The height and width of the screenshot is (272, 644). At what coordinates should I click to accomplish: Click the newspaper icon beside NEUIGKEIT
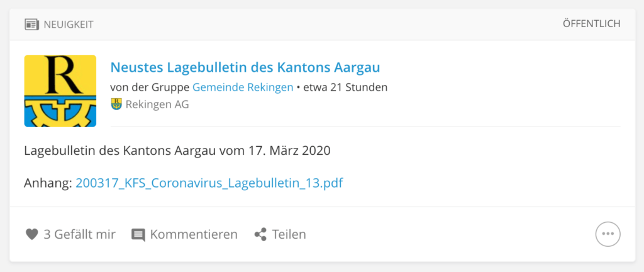(x=31, y=25)
